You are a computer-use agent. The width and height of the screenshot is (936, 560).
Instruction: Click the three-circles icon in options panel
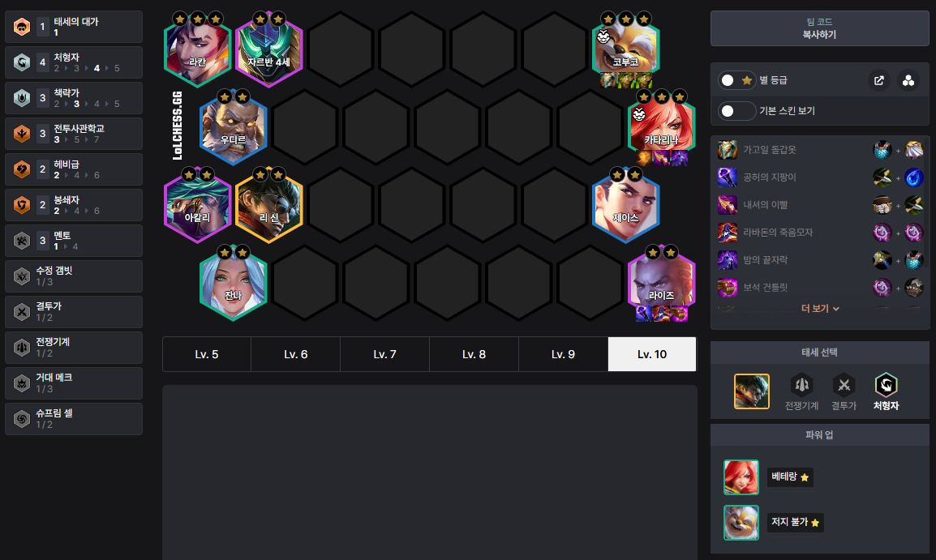[x=908, y=80]
